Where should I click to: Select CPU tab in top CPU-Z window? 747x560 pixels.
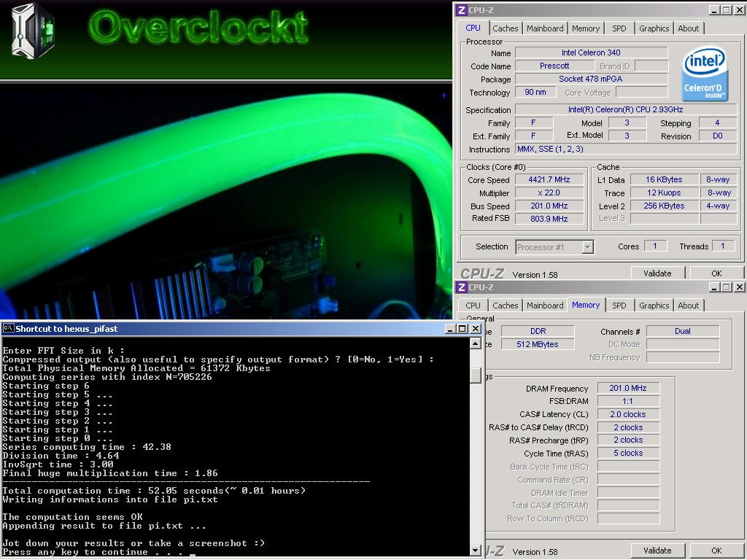click(473, 28)
